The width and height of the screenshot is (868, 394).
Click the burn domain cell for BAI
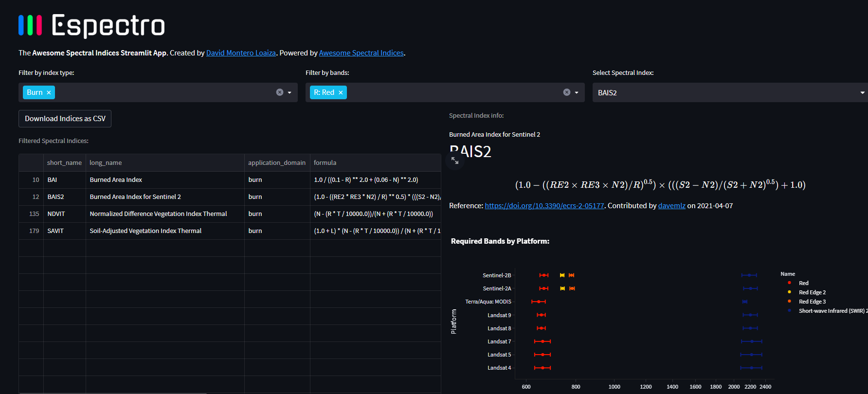click(x=277, y=180)
